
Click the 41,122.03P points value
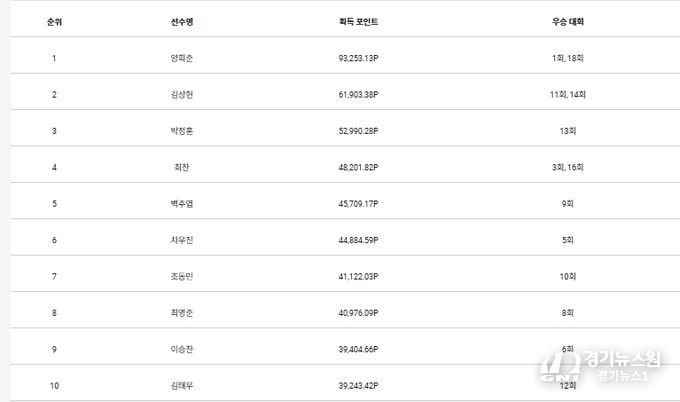pyautogui.click(x=359, y=275)
